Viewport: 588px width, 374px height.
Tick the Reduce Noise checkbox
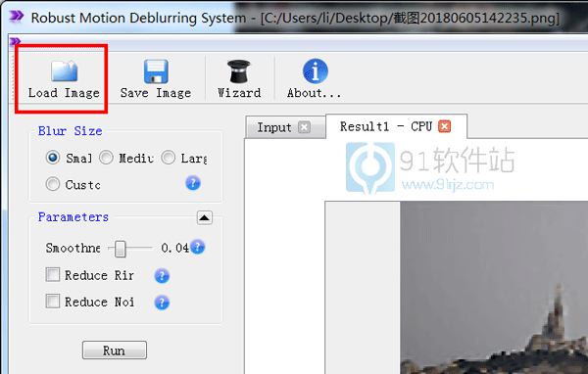(53, 301)
